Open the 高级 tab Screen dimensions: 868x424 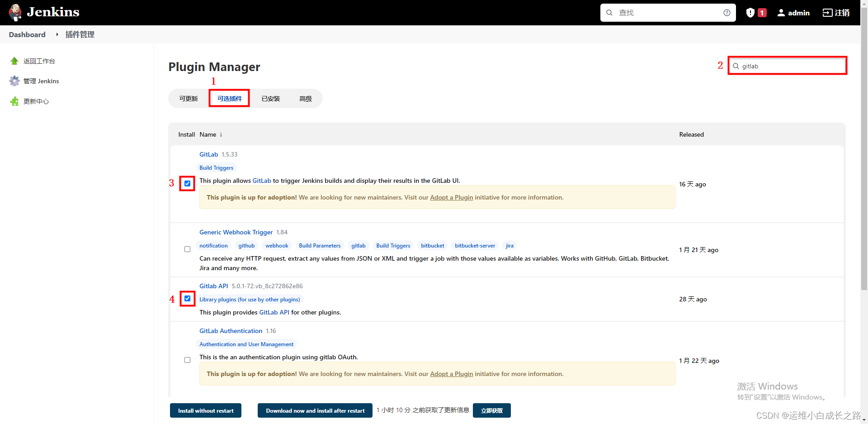306,99
